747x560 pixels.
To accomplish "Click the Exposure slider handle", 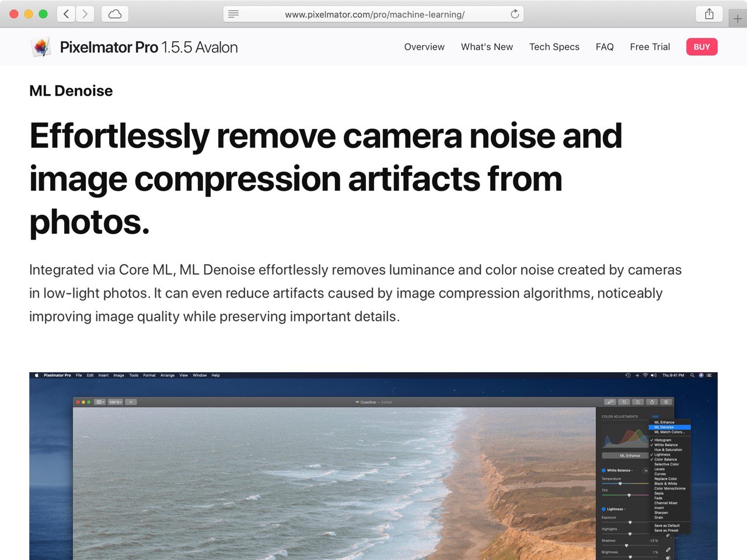I will 630,523.
